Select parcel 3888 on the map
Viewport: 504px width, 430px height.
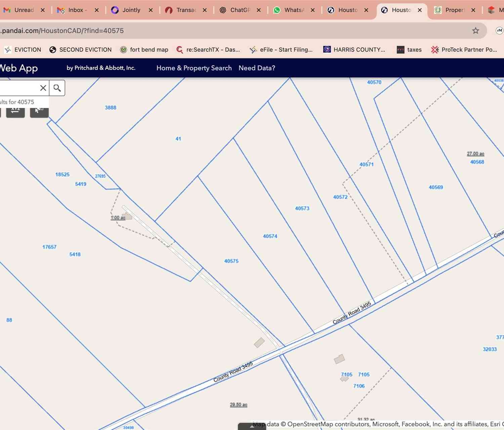click(111, 108)
